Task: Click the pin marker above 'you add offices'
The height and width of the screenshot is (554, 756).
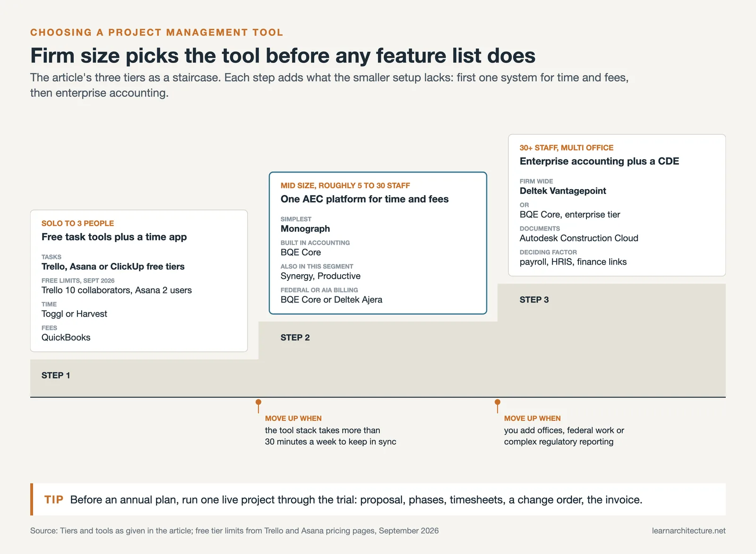Action: [x=498, y=405]
